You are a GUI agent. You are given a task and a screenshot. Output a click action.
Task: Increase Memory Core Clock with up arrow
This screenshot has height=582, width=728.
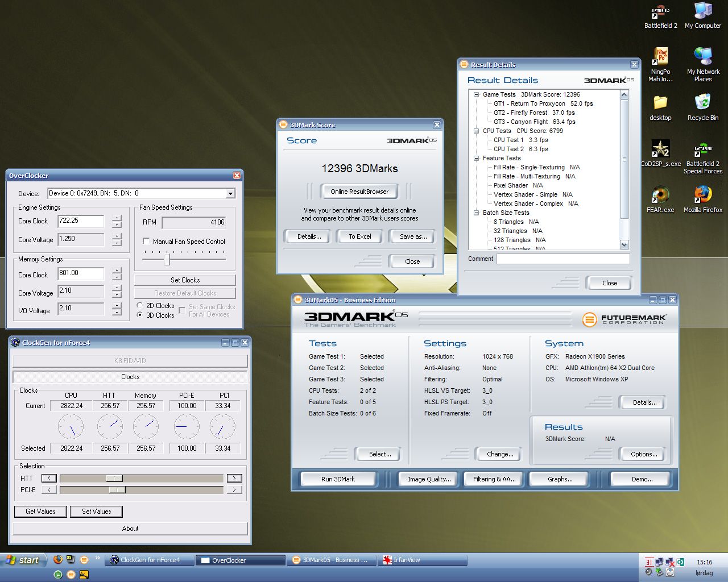(x=117, y=271)
